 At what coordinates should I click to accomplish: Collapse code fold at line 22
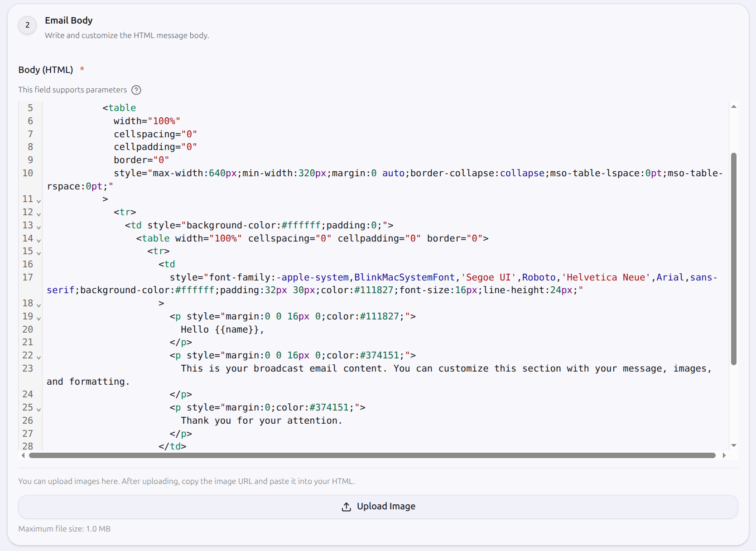[x=39, y=357]
